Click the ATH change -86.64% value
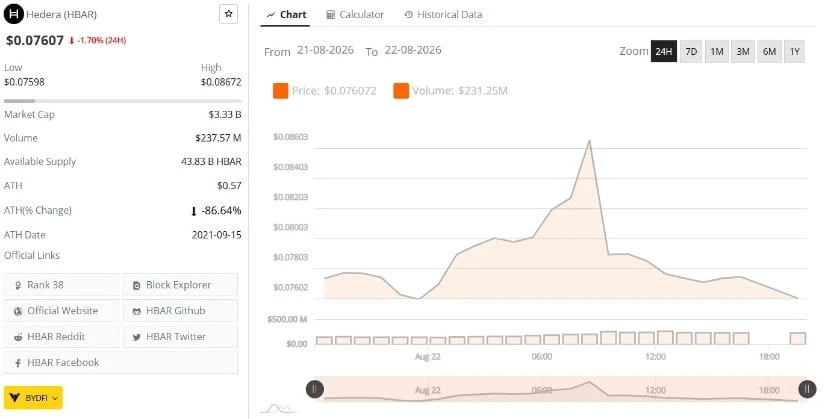 point(216,211)
